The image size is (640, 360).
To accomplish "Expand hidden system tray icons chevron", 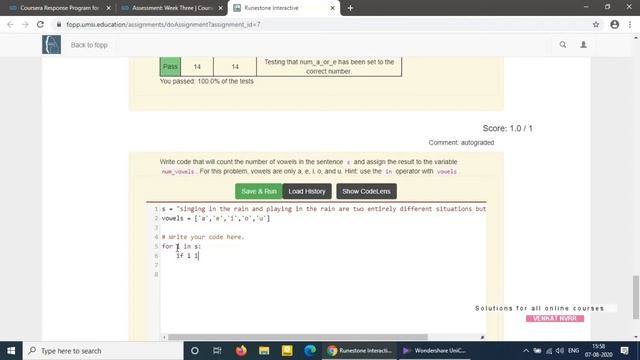I will click(526, 351).
